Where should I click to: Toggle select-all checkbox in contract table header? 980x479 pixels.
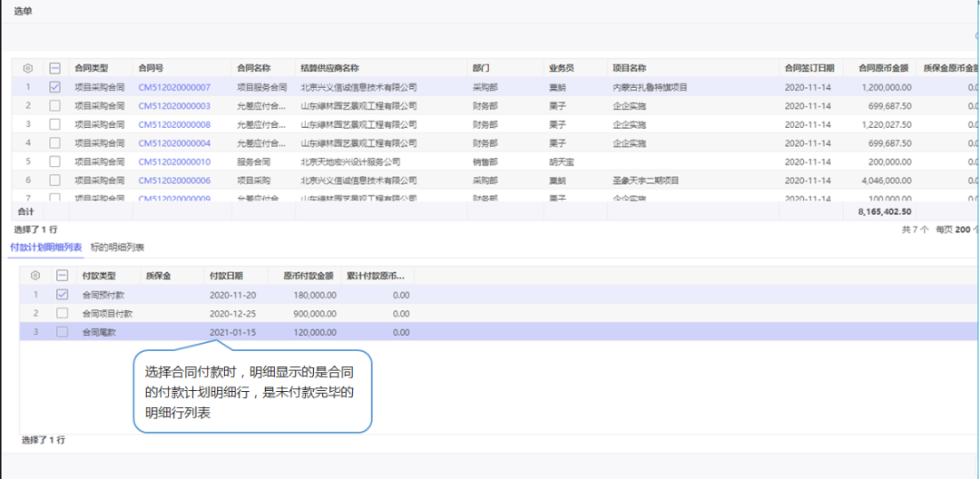coord(54,68)
